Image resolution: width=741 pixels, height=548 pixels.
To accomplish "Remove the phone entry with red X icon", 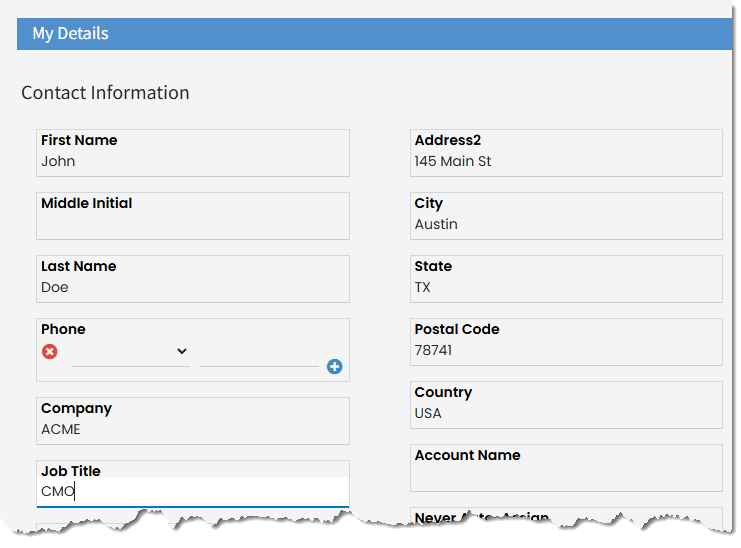I will tap(50, 351).
